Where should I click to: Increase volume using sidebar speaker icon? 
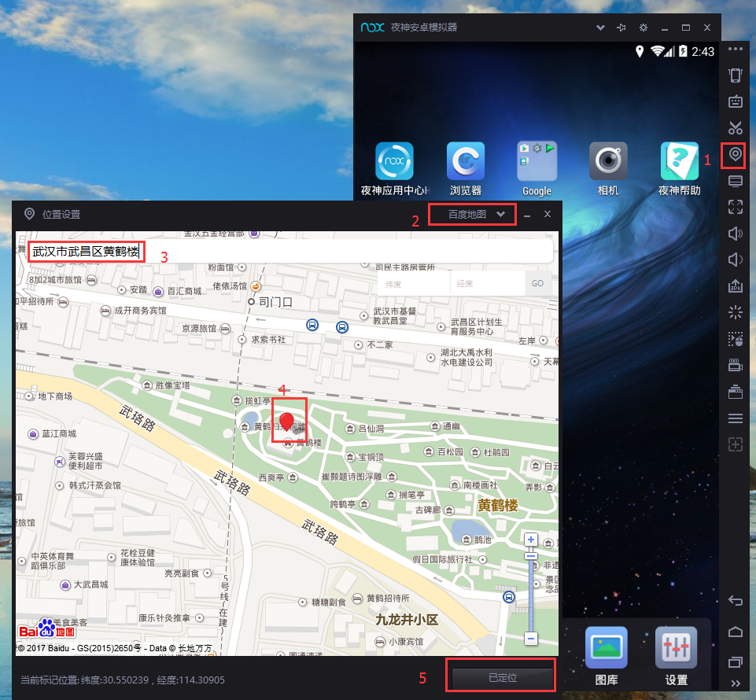pos(736,234)
